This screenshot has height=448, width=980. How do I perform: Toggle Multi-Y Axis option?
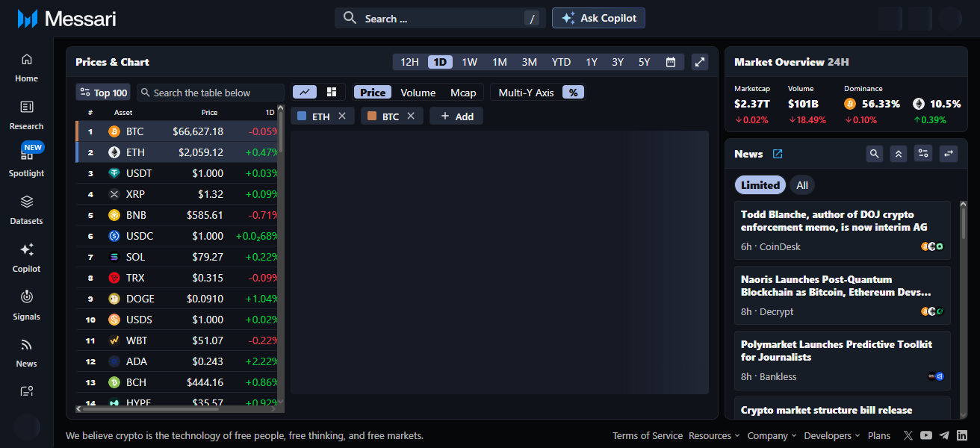click(526, 93)
